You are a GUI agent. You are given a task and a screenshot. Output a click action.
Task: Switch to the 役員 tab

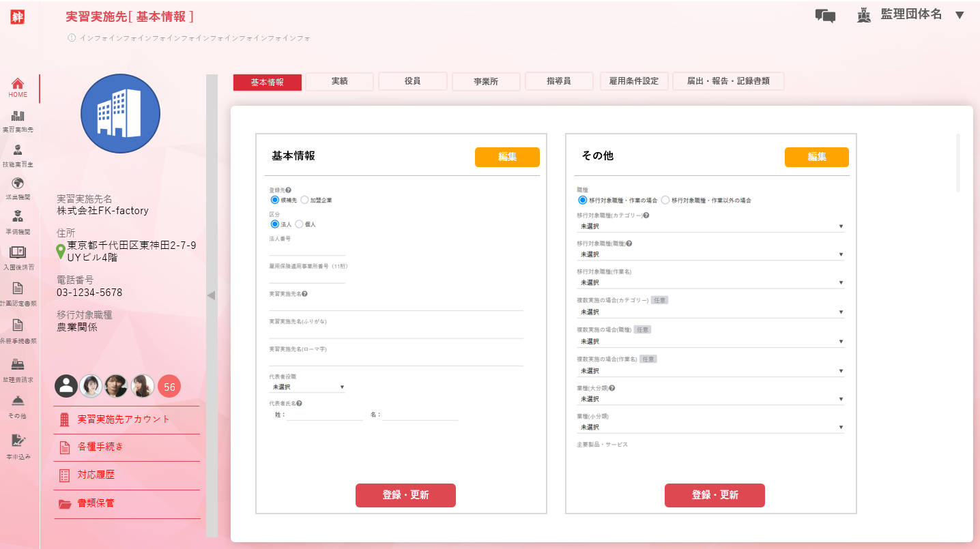click(412, 81)
